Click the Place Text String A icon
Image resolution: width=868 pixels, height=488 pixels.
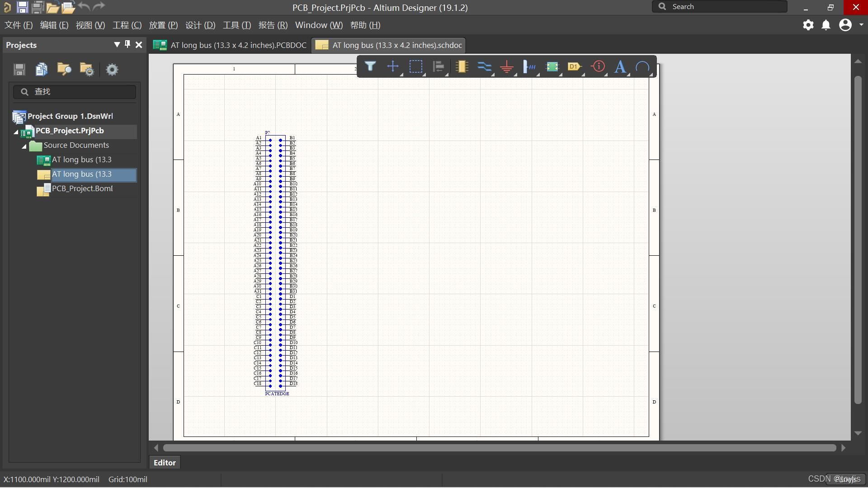(620, 67)
